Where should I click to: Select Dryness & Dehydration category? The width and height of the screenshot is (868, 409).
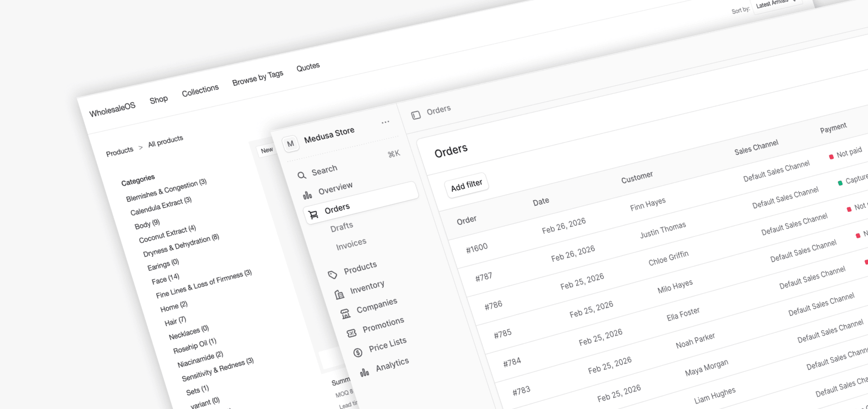click(181, 246)
